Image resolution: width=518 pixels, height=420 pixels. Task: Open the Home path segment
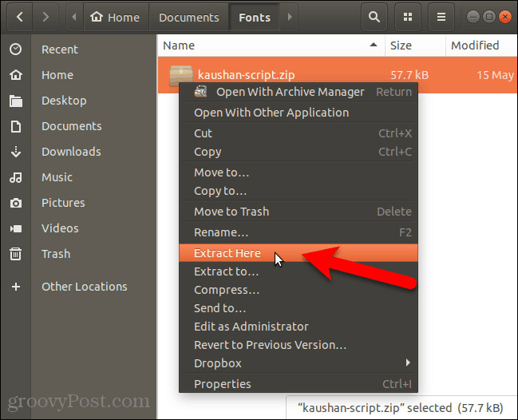(115, 18)
